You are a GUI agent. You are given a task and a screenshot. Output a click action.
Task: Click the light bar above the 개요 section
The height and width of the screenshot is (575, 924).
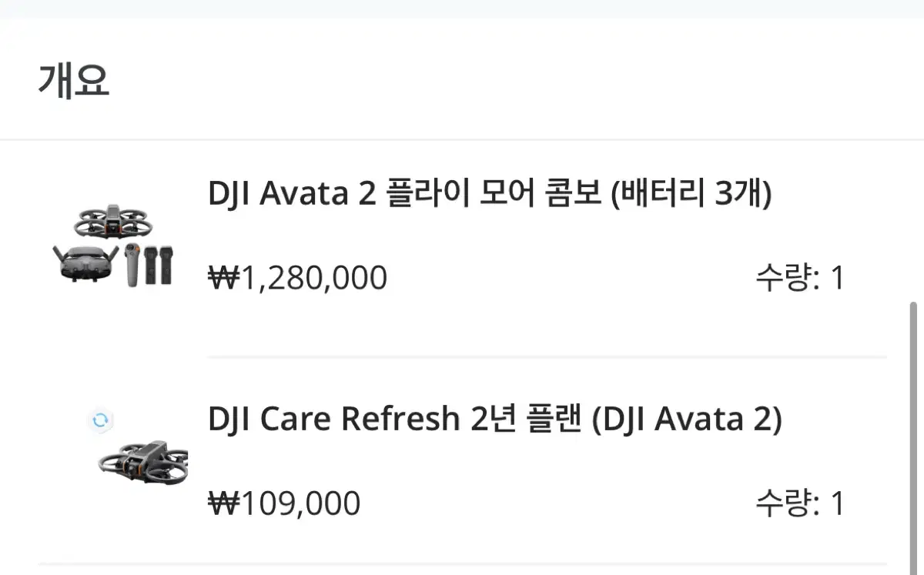click(x=462, y=8)
